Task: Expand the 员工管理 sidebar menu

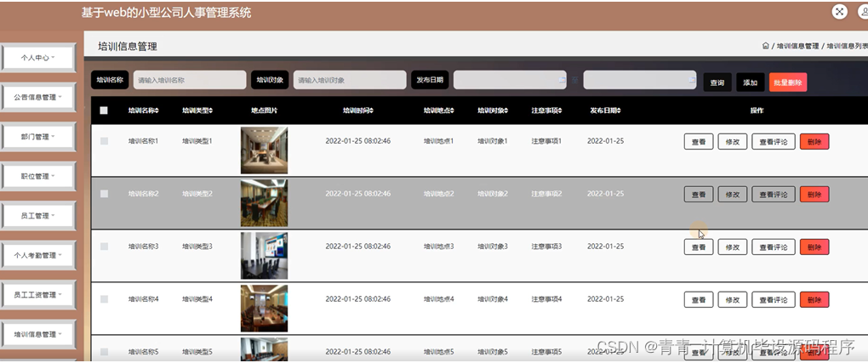Action: [38, 216]
